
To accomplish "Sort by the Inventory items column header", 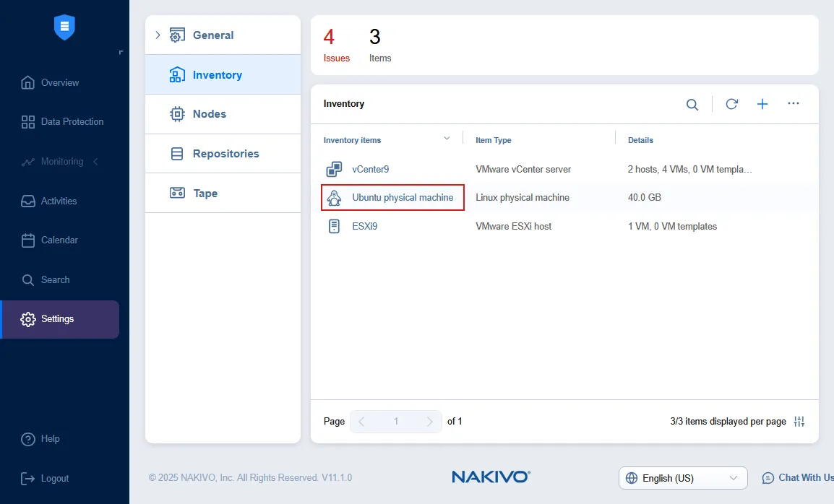I will [352, 140].
